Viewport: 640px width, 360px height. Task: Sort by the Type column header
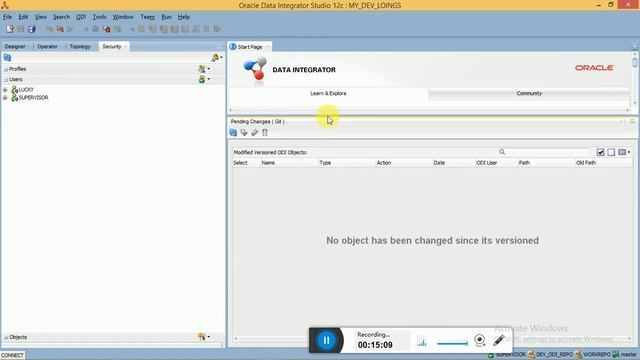click(x=347, y=163)
